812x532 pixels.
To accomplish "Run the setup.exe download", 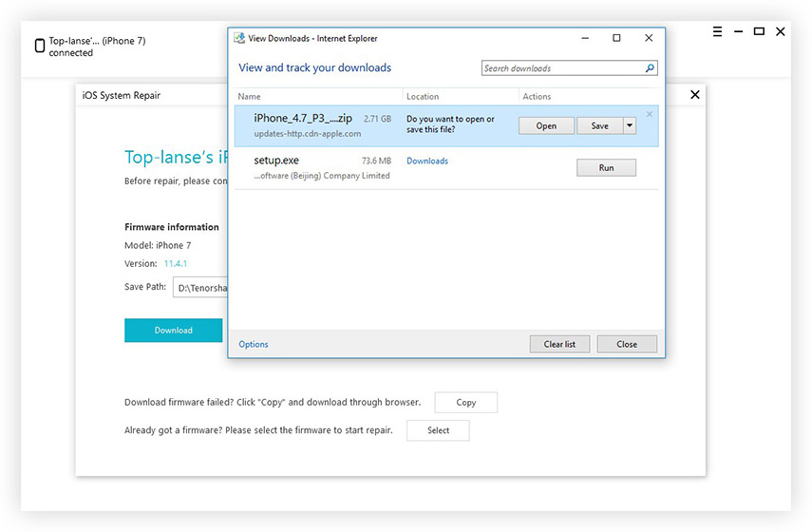I will [x=606, y=168].
